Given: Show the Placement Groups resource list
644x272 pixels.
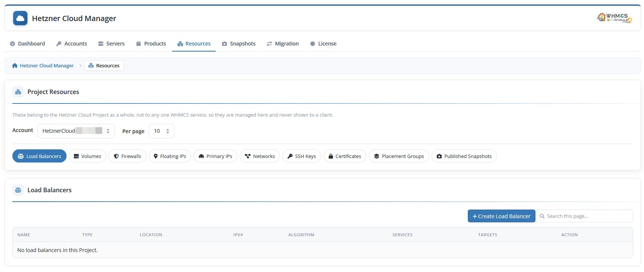Looking at the screenshot, I should click(x=399, y=156).
